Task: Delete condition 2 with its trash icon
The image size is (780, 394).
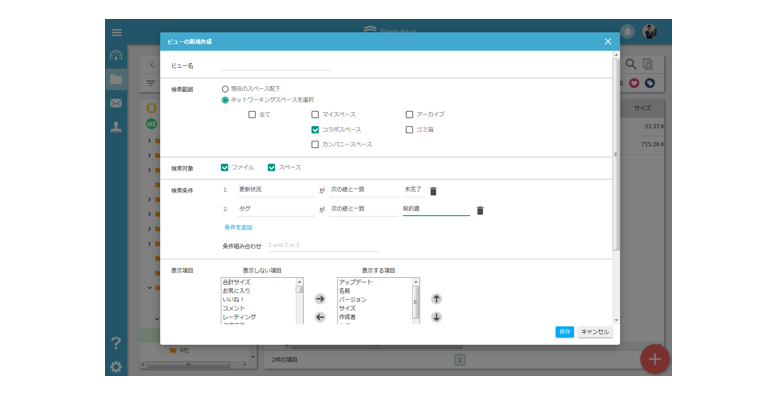Action: click(x=480, y=210)
